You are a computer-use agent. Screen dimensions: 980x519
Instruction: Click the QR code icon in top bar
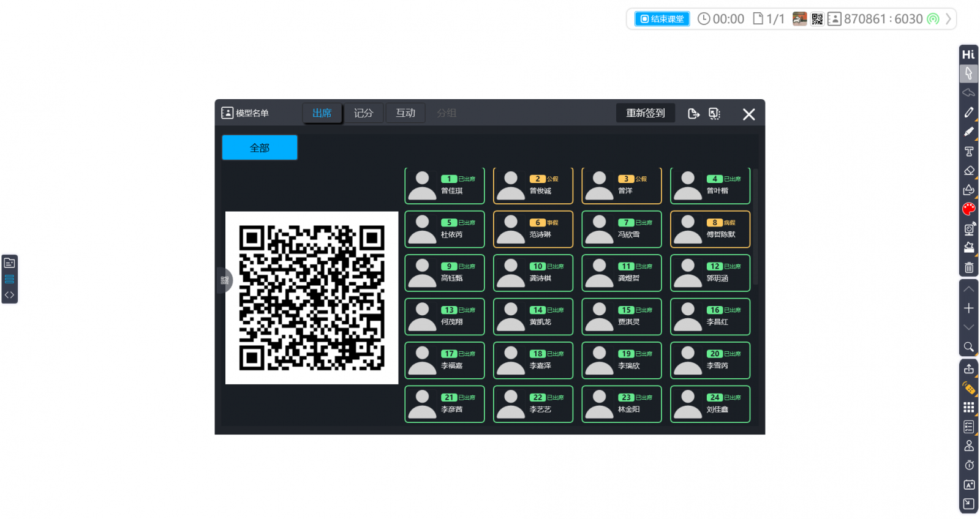pyautogui.click(x=817, y=19)
